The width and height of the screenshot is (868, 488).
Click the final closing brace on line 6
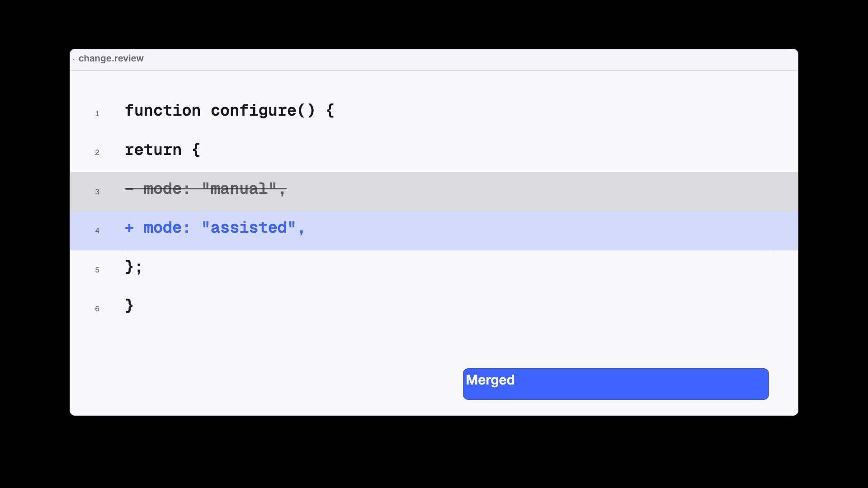coord(129,306)
